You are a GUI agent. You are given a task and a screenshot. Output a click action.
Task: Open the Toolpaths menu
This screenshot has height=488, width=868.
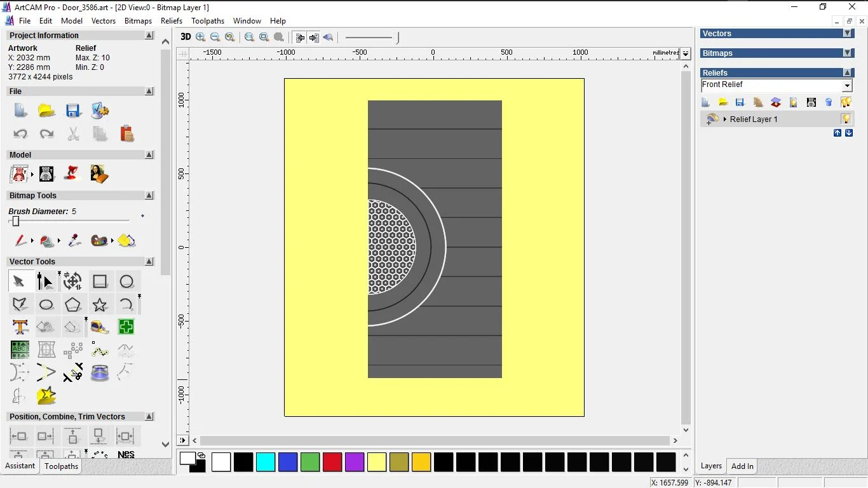click(208, 21)
